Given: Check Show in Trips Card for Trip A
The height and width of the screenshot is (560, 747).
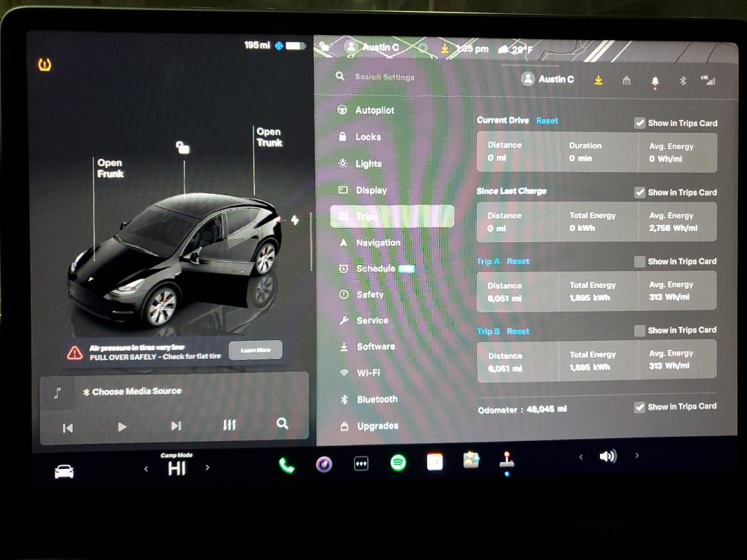Looking at the screenshot, I should 640,261.
